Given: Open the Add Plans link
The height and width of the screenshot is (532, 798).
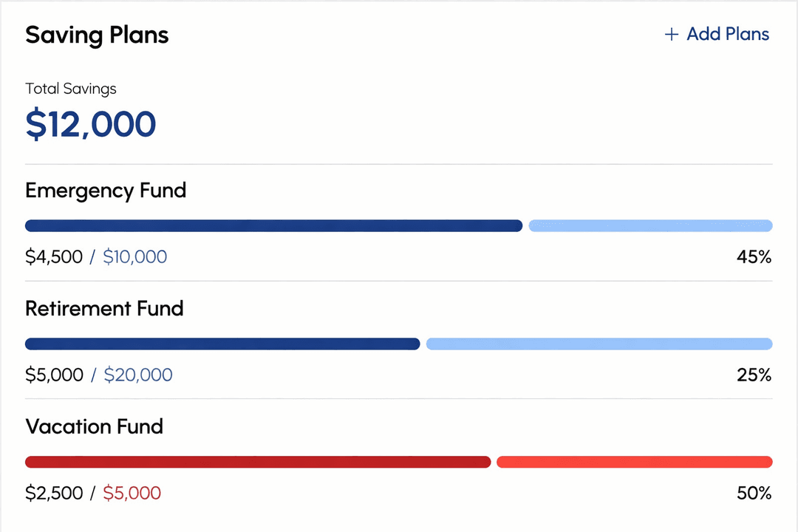Looking at the screenshot, I should coord(727,35).
